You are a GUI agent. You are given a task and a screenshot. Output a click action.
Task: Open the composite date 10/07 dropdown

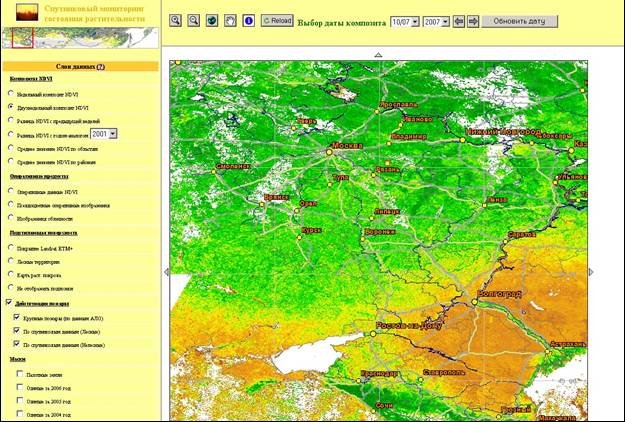pyautogui.click(x=404, y=20)
